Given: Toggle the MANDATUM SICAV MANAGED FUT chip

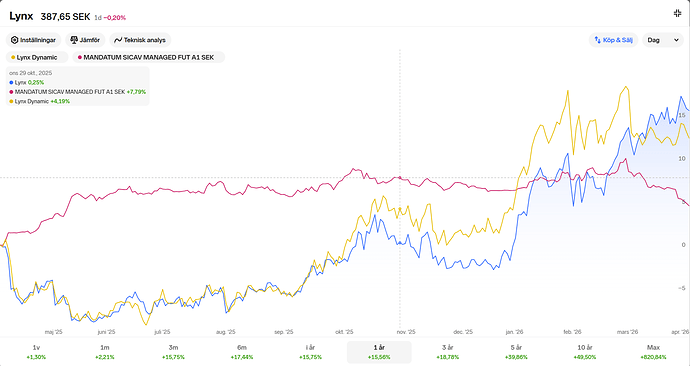Looking at the screenshot, I should tap(149, 57).
